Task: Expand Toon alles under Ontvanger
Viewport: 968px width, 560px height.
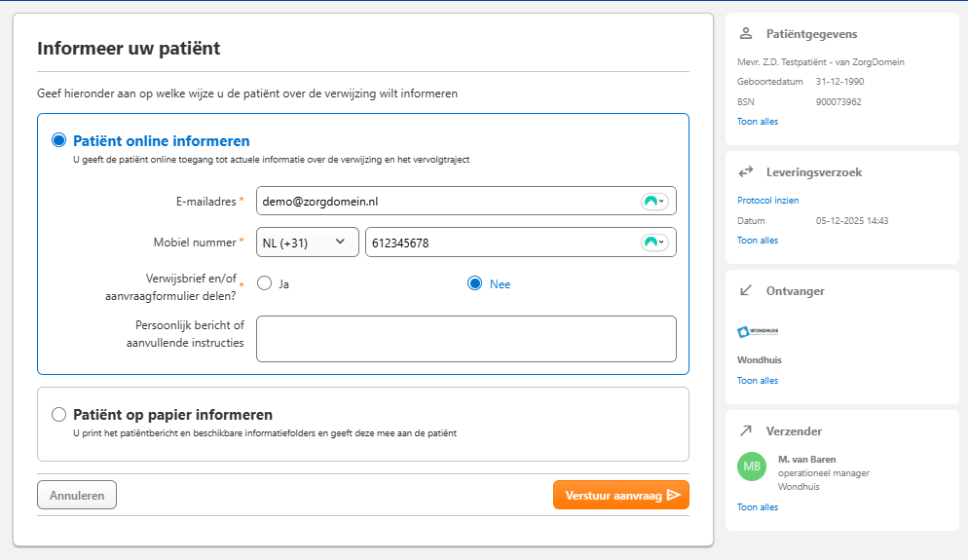Action: tap(758, 381)
